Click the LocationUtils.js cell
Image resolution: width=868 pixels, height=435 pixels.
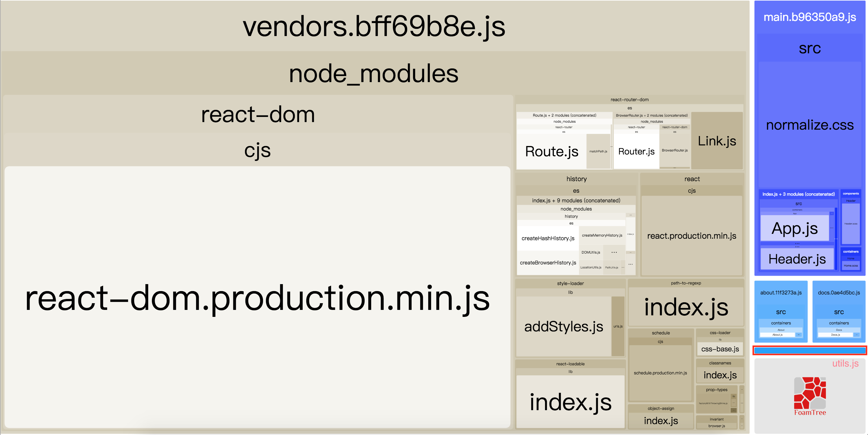[x=591, y=267]
